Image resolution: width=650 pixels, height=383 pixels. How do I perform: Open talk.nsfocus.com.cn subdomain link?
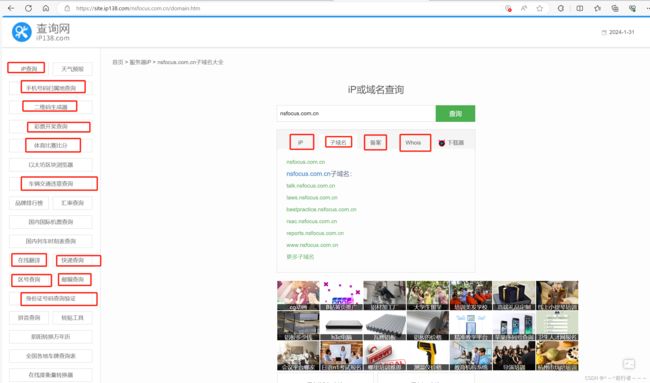pyautogui.click(x=310, y=186)
